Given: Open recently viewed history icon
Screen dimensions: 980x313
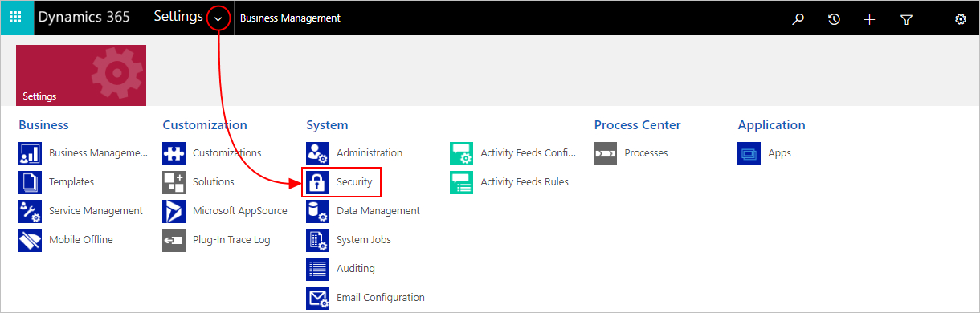Looking at the screenshot, I should click(x=834, y=19).
